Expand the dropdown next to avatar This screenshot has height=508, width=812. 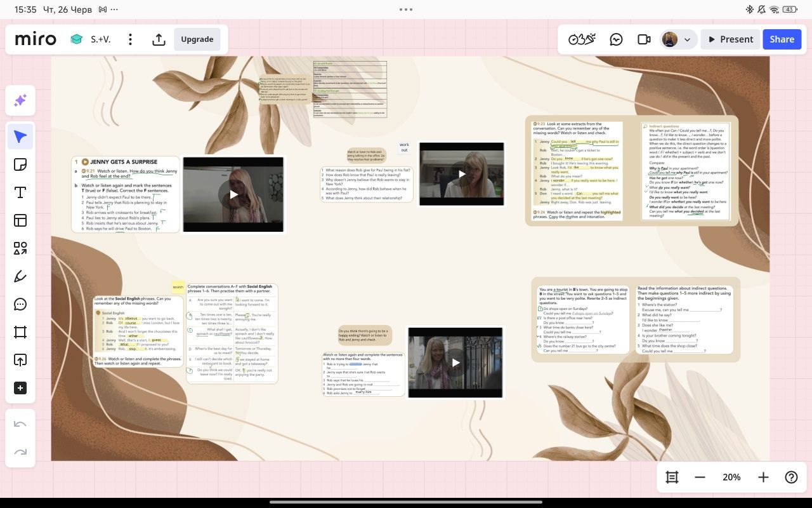687,39
